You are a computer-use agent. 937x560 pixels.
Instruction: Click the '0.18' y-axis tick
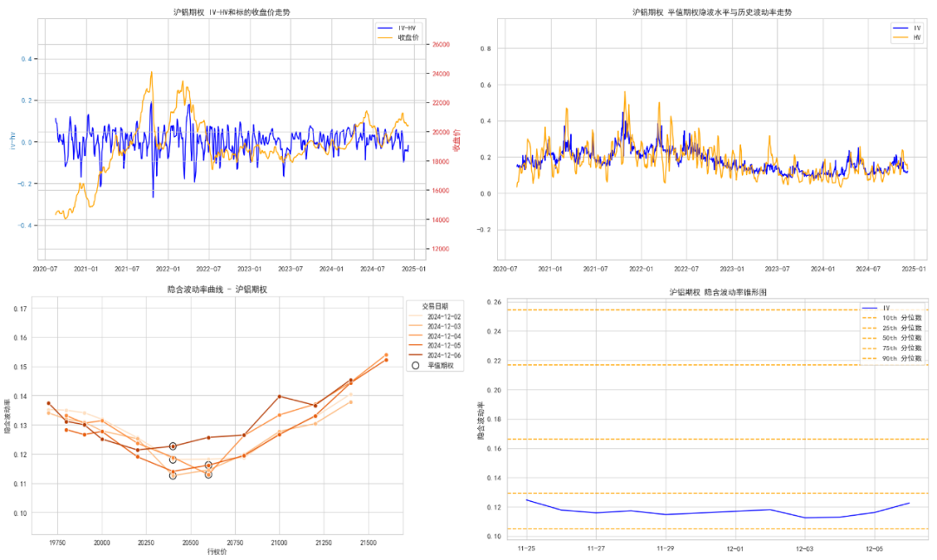click(494, 419)
